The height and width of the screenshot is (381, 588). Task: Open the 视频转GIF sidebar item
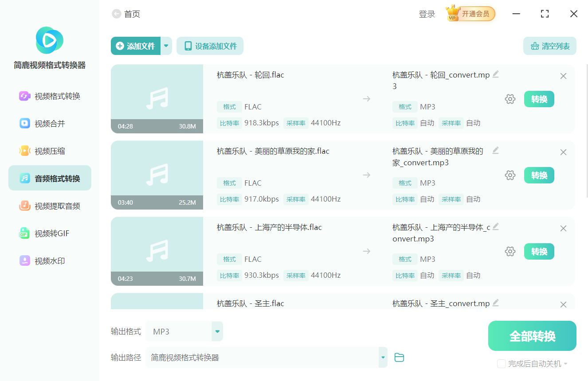(x=50, y=233)
